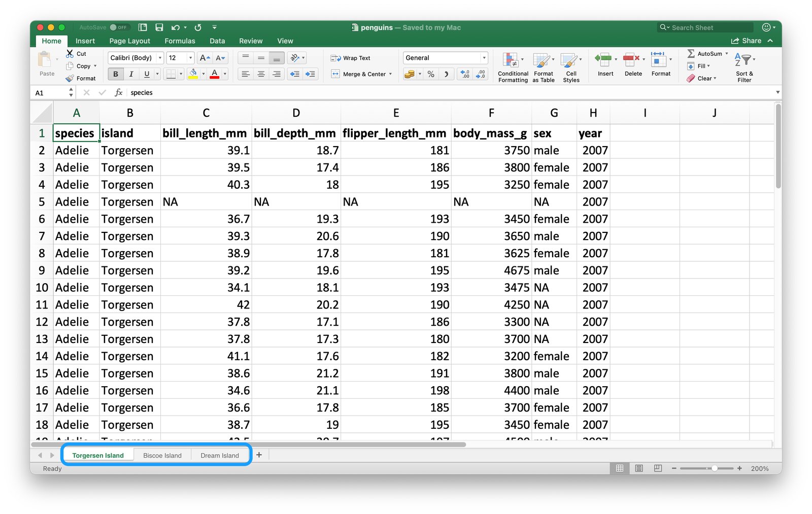Screen dimensions: 812x514
Task: Toggle middle vertical alignment
Action: 261,58
